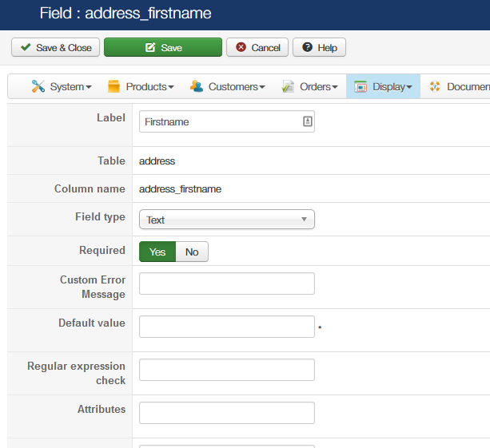Click the Label input containing Firstname
This screenshot has height=448, width=490.
point(227,121)
